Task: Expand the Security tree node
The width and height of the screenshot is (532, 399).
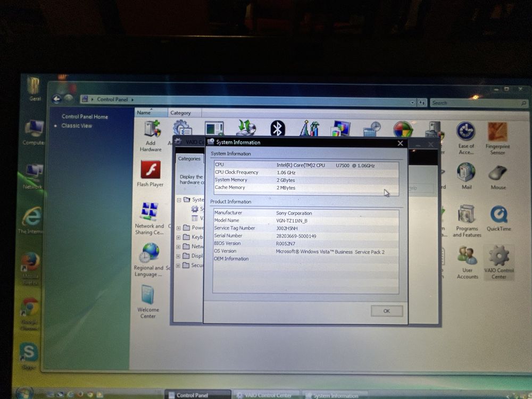Action: pos(178,265)
